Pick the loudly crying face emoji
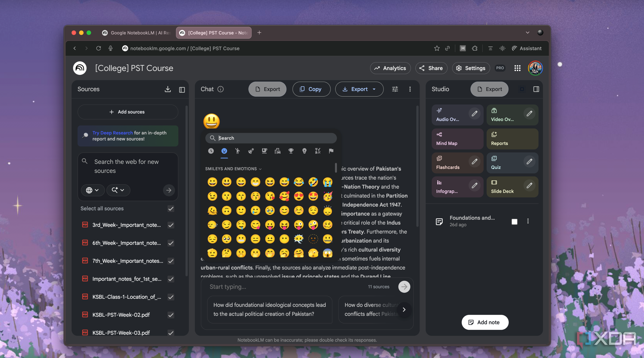 point(327,182)
